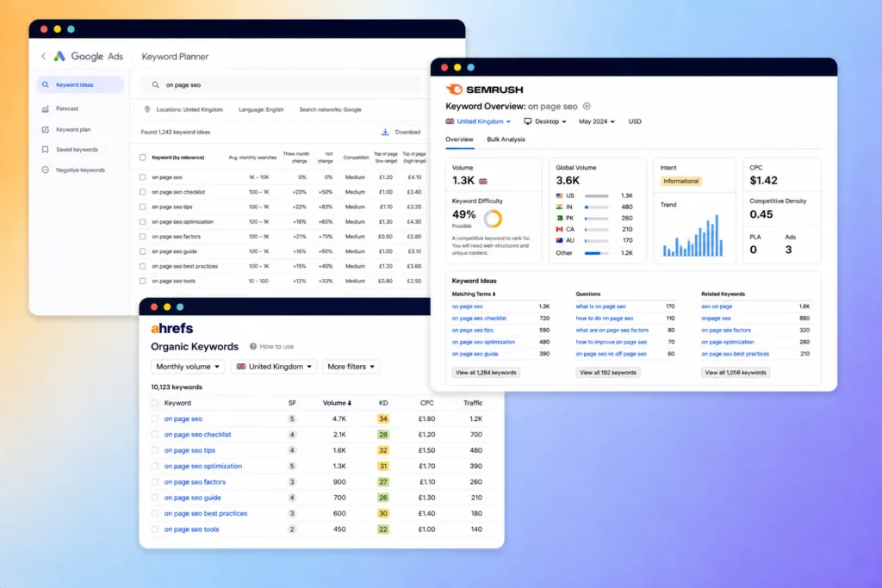The width and height of the screenshot is (882, 588).
Task: Click the plus icon beside Keyword Overview title
Action: pyautogui.click(x=587, y=106)
